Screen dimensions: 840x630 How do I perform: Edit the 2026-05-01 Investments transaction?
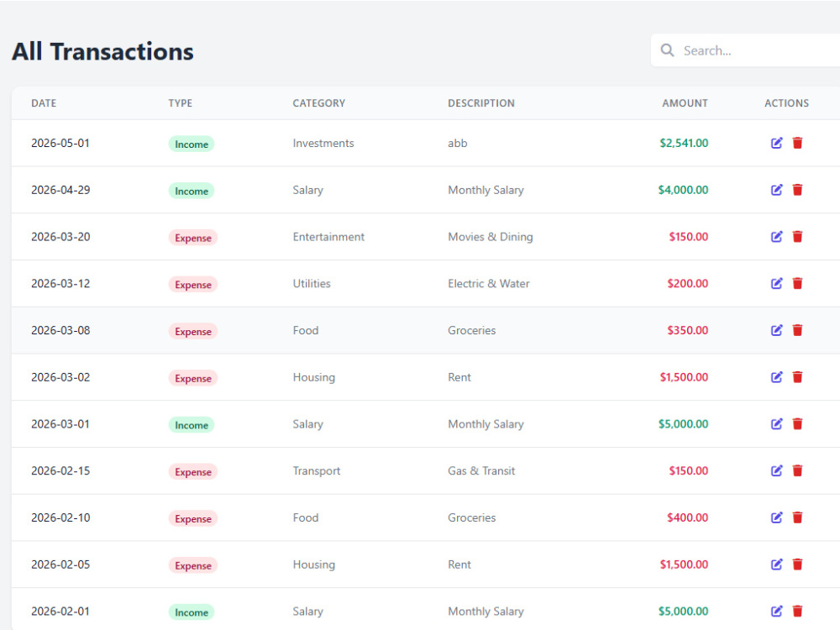click(x=776, y=143)
